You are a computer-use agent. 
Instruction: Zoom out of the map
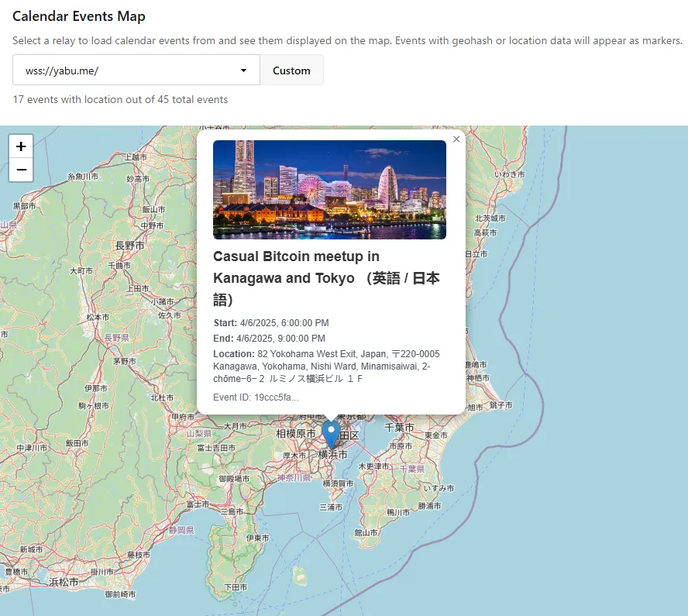pyautogui.click(x=21, y=170)
